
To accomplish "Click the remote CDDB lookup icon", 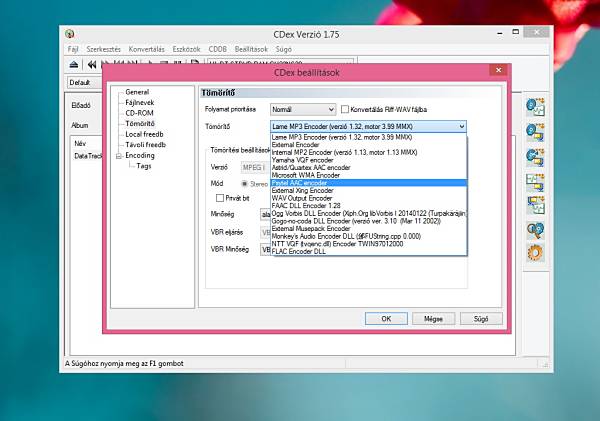I will (x=535, y=230).
